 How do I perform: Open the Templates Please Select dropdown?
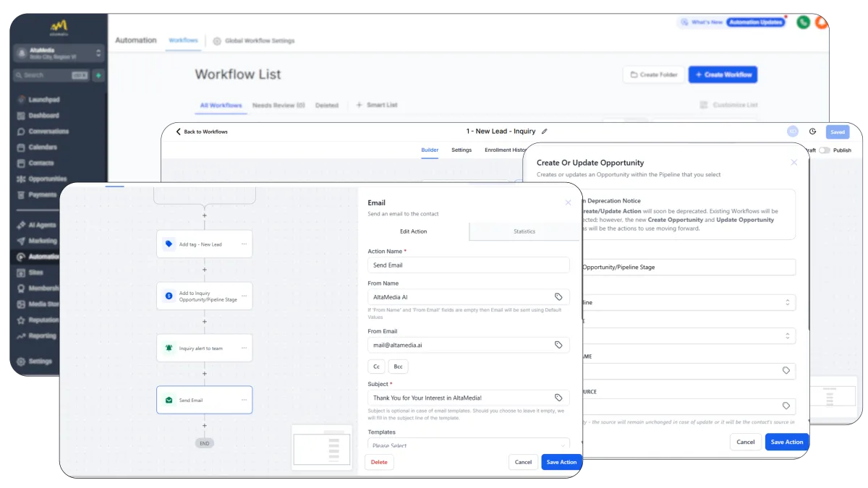(x=469, y=444)
